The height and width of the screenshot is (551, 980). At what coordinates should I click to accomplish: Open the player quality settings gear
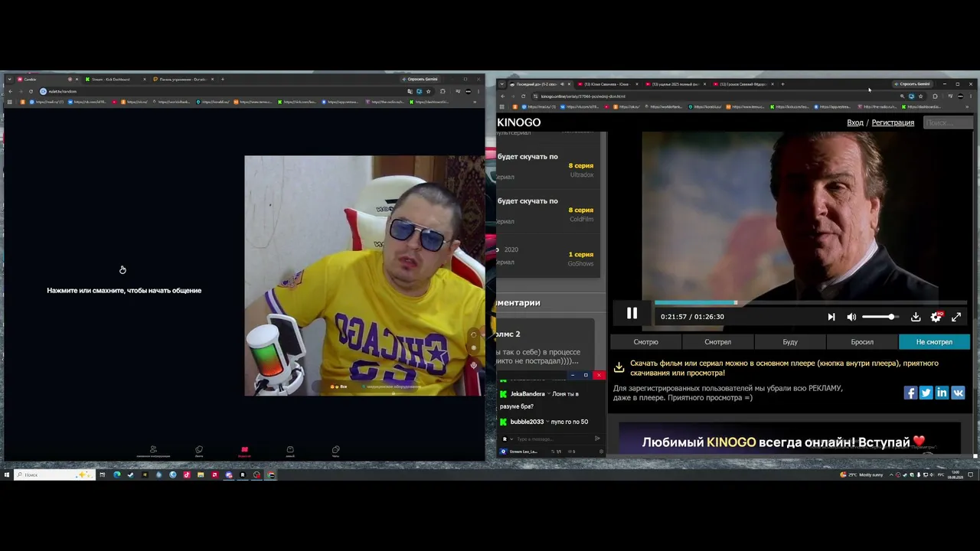point(936,317)
